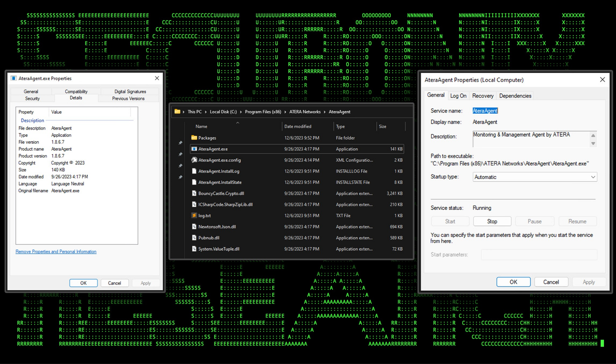
Task: Click the Packages folder icon
Action: click(194, 138)
